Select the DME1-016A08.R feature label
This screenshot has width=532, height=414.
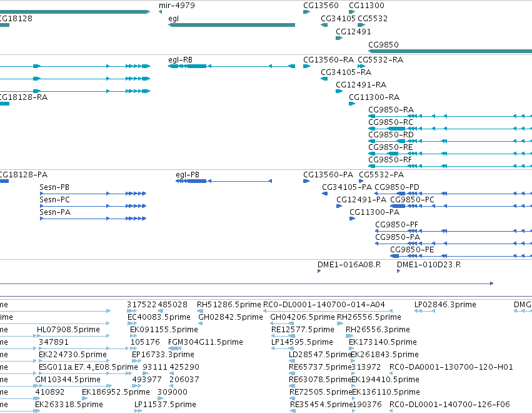click(349, 265)
